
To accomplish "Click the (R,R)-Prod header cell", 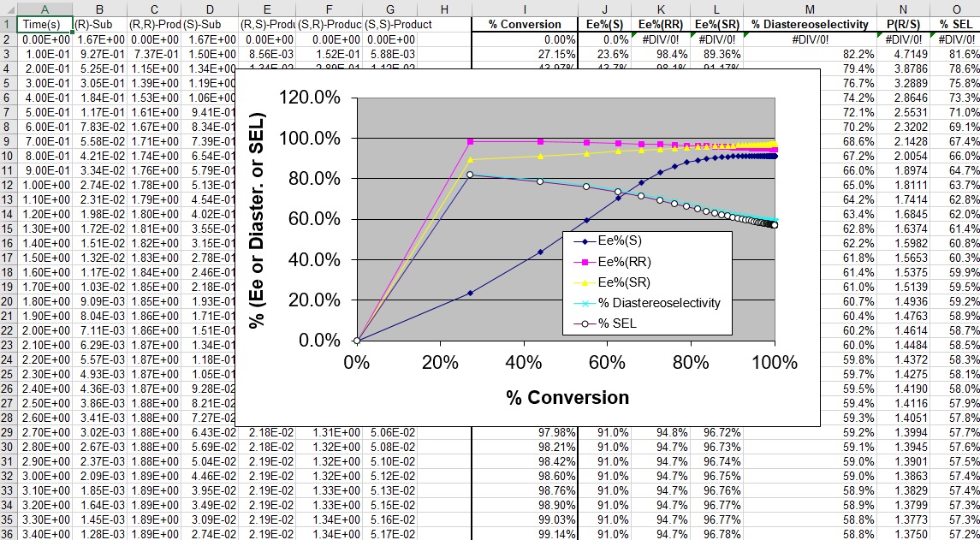I will [154, 24].
